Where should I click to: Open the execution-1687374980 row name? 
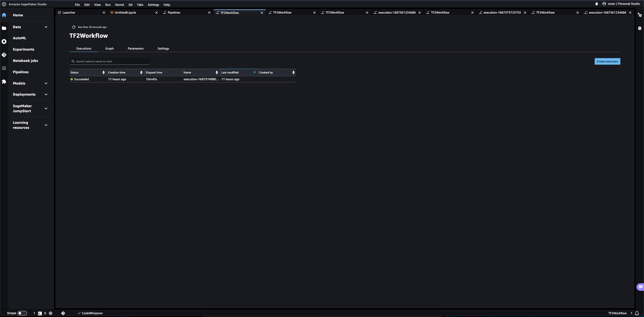tap(201, 79)
